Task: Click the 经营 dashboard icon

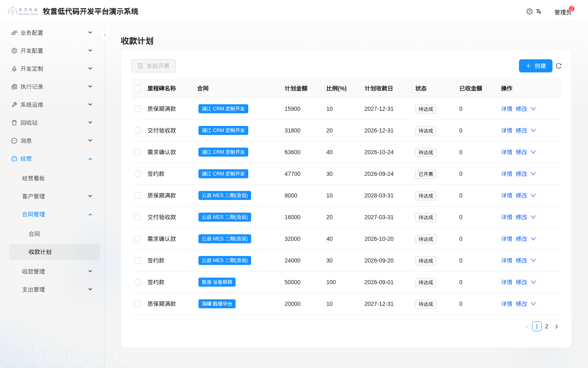Action: [14, 159]
